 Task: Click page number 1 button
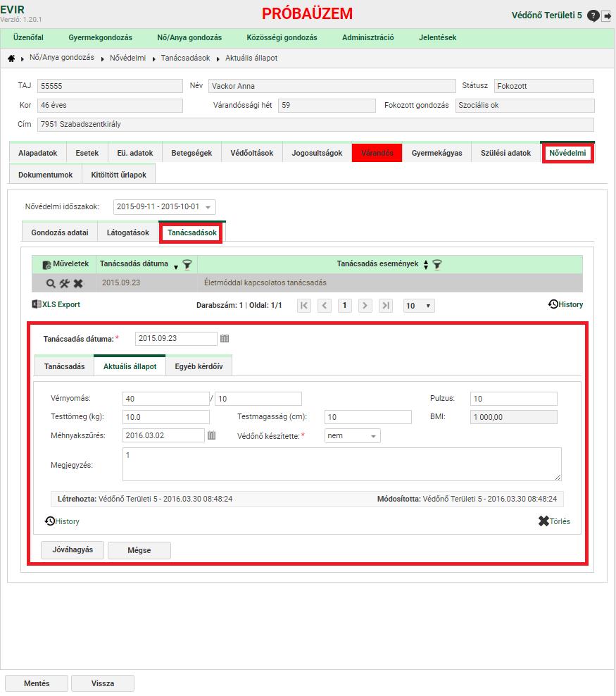344,306
